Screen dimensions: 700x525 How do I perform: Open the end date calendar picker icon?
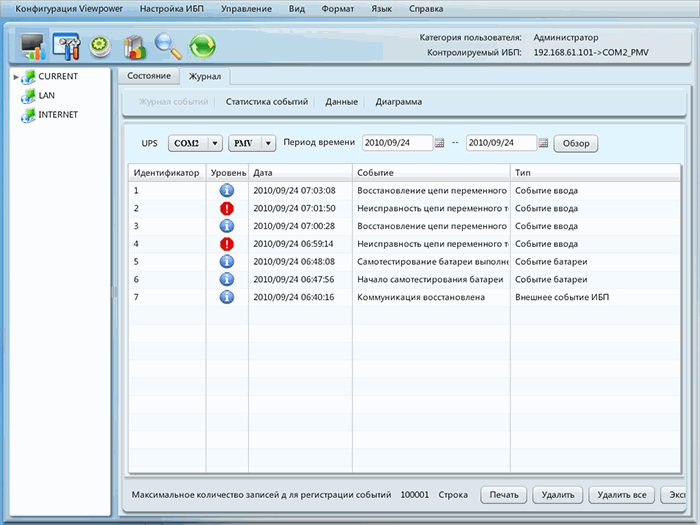[x=543, y=143]
